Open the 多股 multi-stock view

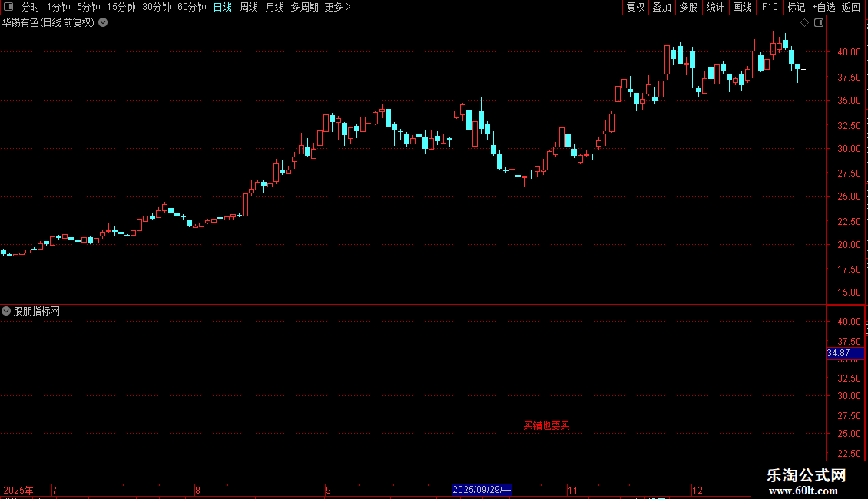point(688,7)
